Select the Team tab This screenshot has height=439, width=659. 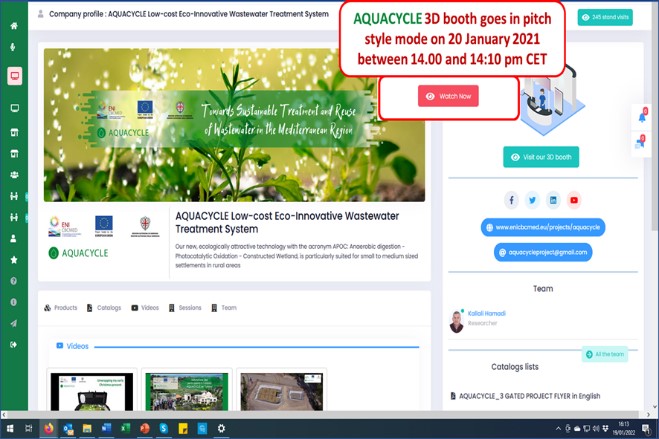224,308
